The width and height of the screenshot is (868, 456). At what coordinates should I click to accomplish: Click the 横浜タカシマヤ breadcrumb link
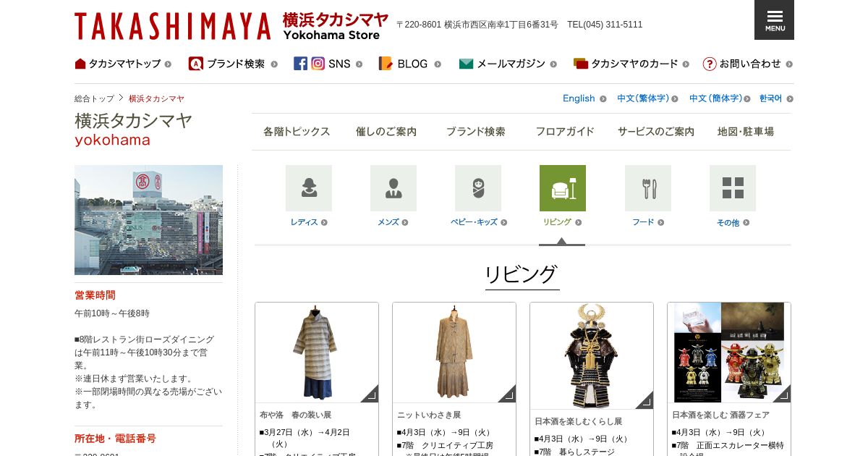click(x=156, y=98)
